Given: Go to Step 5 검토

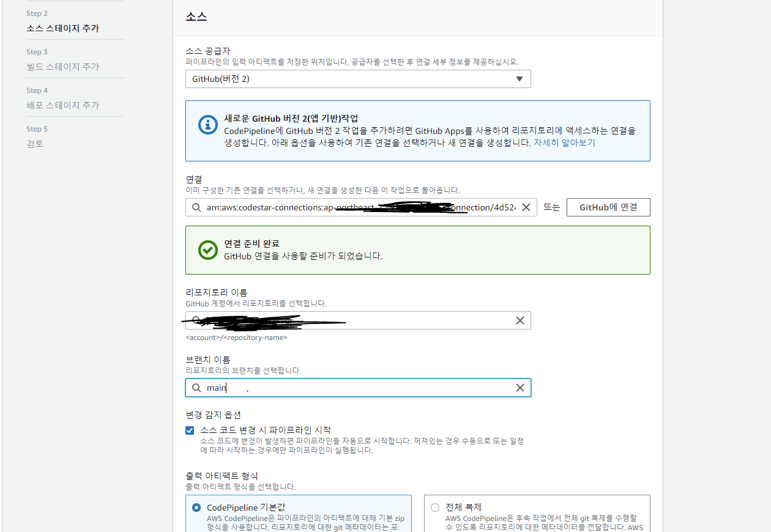Looking at the screenshot, I should [35, 144].
